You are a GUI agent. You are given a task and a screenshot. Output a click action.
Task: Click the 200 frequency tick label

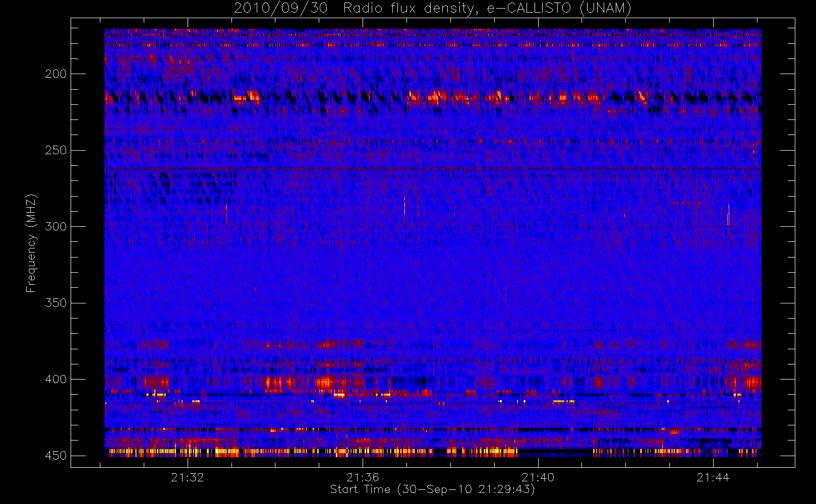[55, 74]
